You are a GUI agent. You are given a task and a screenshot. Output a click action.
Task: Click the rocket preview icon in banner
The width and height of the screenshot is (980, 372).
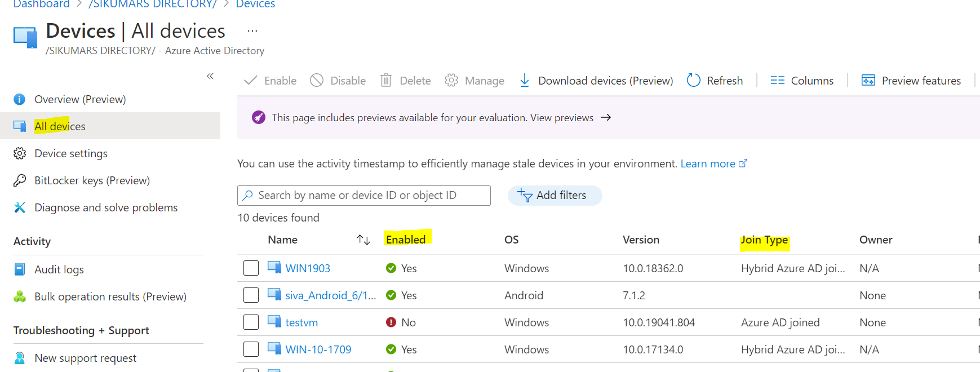coord(259,117)
